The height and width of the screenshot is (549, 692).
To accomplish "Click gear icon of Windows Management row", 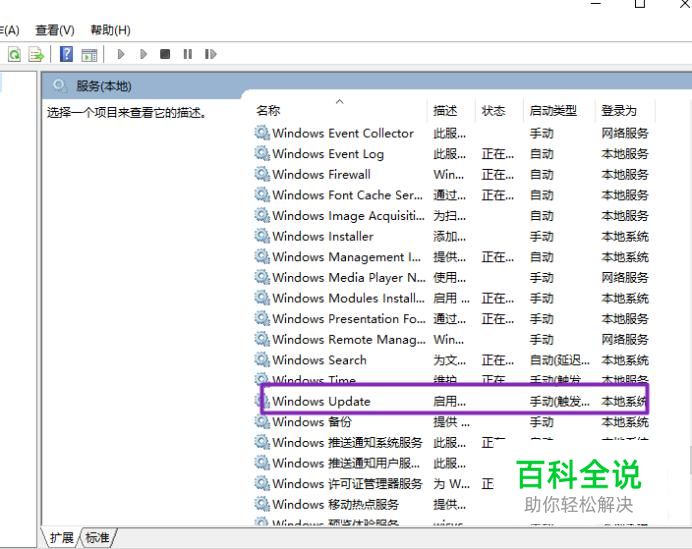I will pos(262,256).
